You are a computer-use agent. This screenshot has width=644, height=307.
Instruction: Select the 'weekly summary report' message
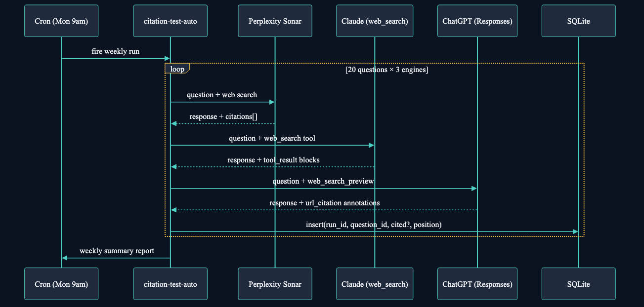tap(117, 251)
